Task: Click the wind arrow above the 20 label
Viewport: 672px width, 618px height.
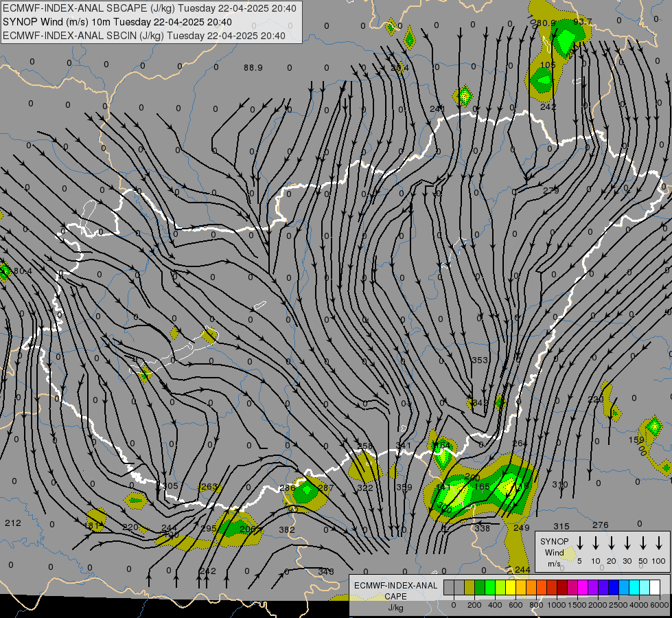Action: coord(612,543)
